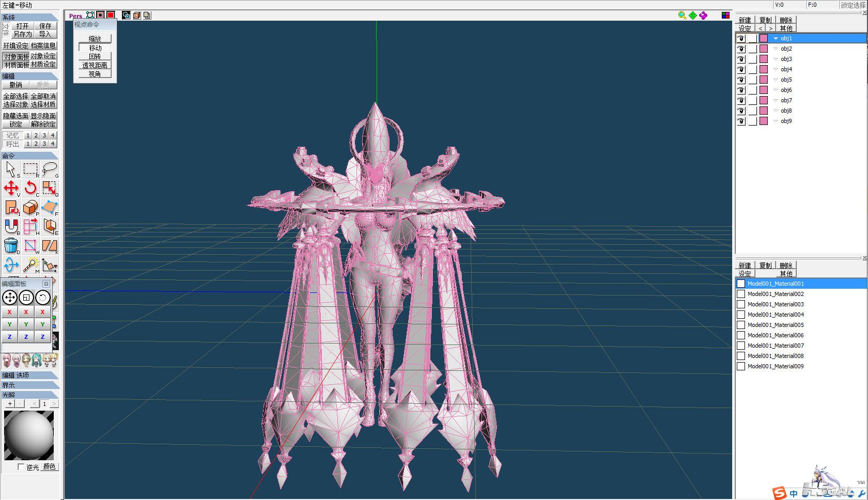Activate the red rotate tool
Screen dimensions: 868x500
click(30, 188)
